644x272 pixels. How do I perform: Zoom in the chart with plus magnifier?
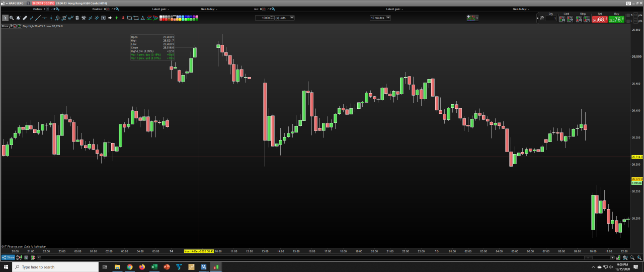tap(639, 257)
